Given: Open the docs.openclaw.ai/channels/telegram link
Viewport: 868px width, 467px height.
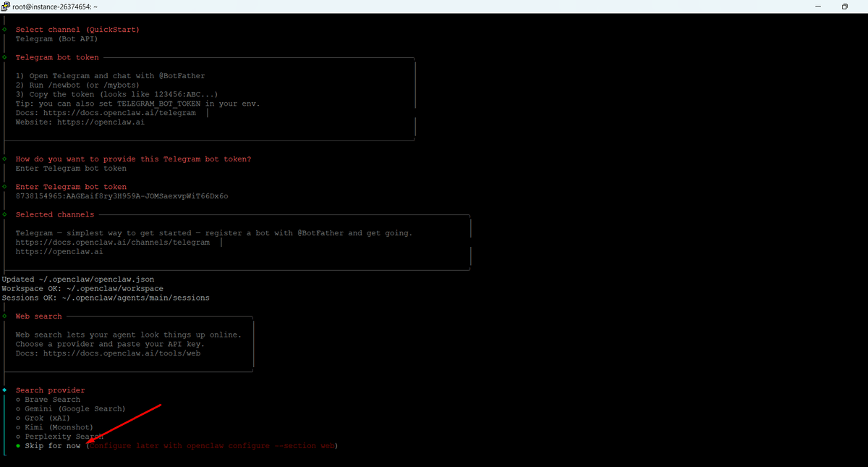Looking at the screenshot, I should pyautogui.click(x=112, y=243).
